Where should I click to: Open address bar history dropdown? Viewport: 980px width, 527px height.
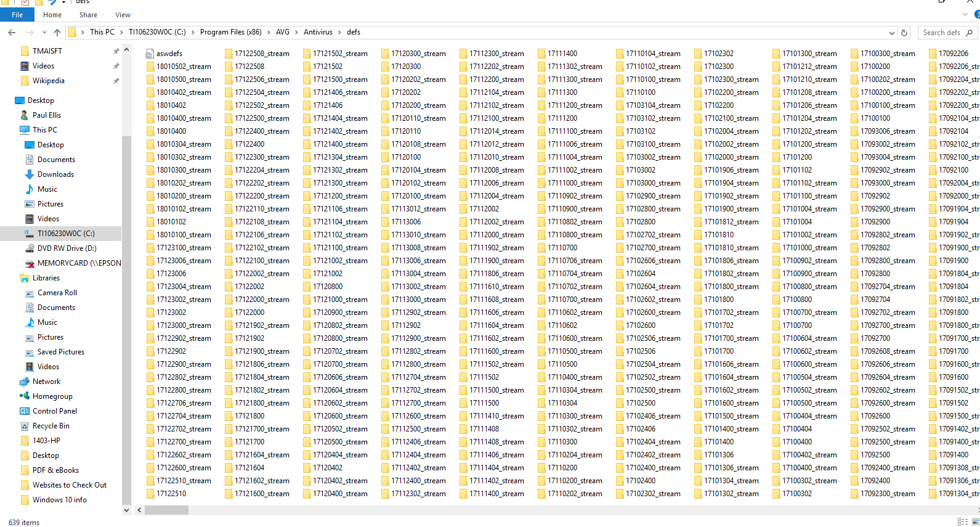point(891,33)
